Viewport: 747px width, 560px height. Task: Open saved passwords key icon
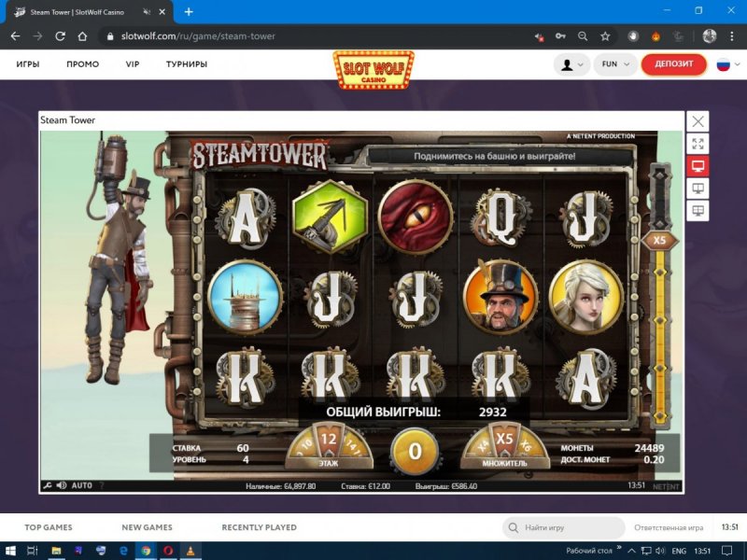tap(561, 36)
